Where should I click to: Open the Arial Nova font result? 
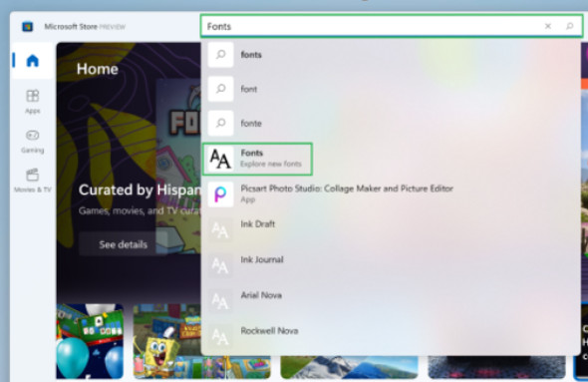[x=391, y=300]
